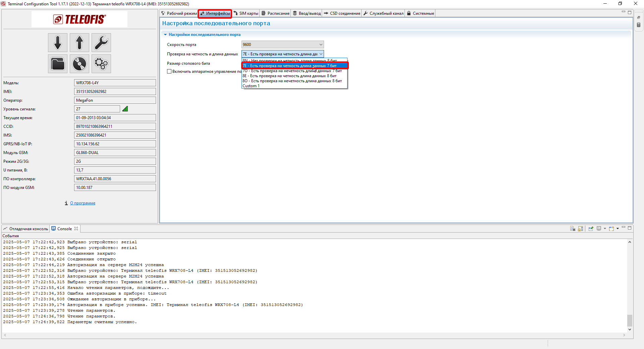Click the wrench tool icon in left panel
The image size is (644, 349).
pos(101,43)
